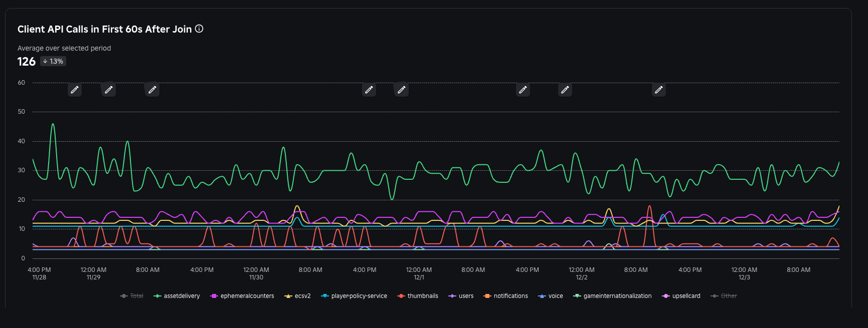Image resolution: width=868 pixels, height=328 pixels.
Task: Click the 10 y-axis label
Action: click(22, 229)
